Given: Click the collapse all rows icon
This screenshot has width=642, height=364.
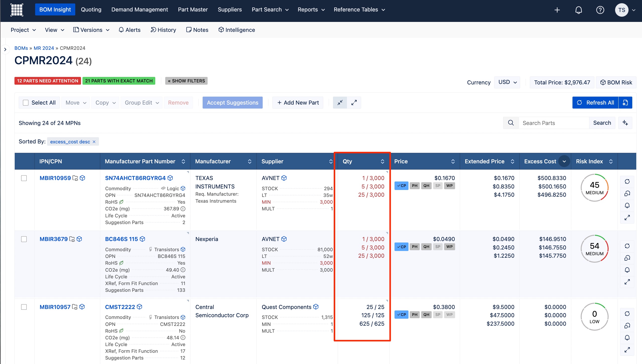Looking at the screenshot, I should click(340, 103).
